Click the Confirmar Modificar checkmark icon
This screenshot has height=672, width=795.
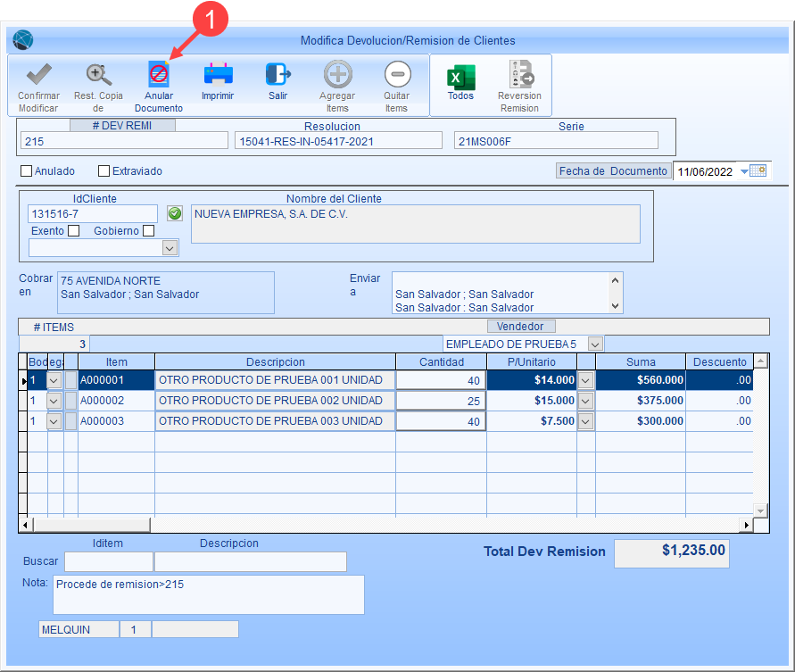pyautogui.click(x=39, y=75)
